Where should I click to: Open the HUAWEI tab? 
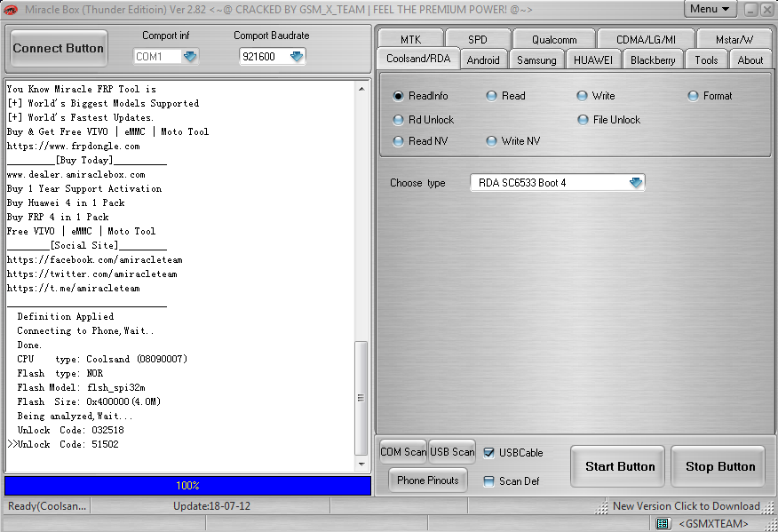coord(593,60)
